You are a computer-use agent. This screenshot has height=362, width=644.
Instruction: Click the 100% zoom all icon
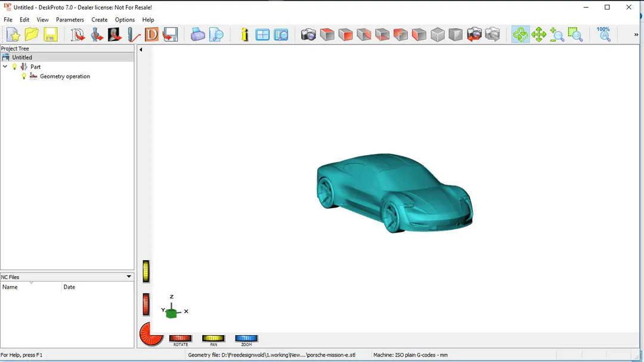tap(603, 34)
